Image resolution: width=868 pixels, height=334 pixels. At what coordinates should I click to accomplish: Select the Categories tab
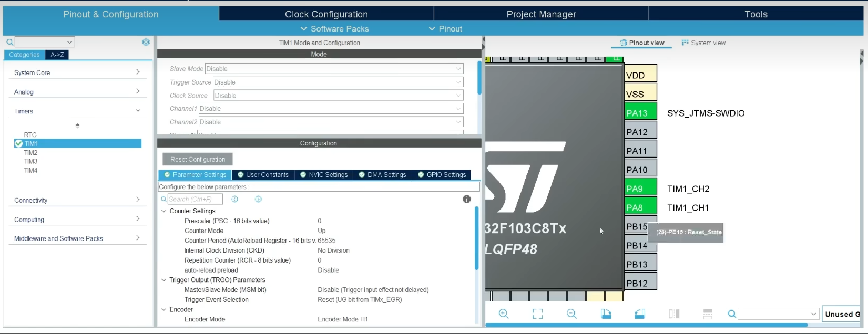[24, 55]
